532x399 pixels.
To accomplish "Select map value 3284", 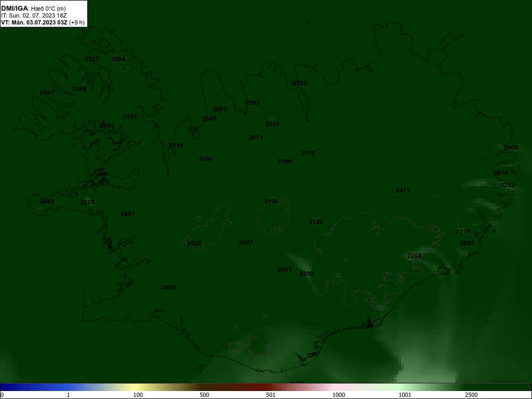I will [118, 59].
